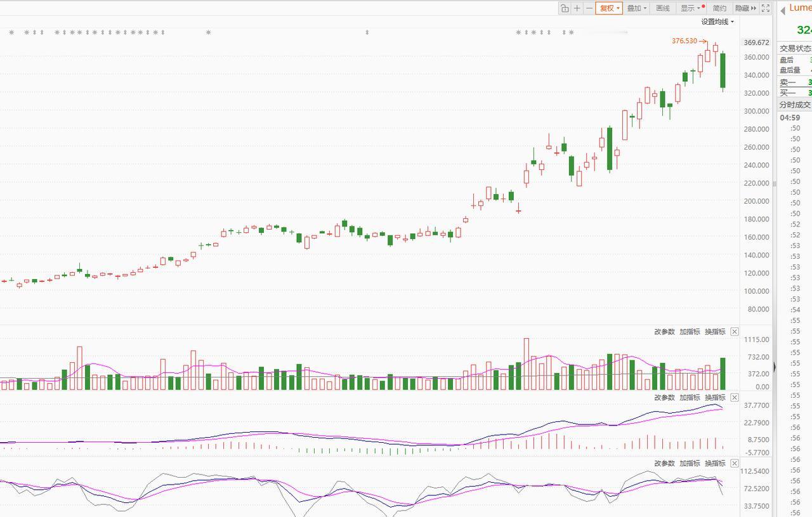This screenshot has height=517, width=812.
Task: Click the -5.7700 MACD axis value
Action: click(756, 453)
